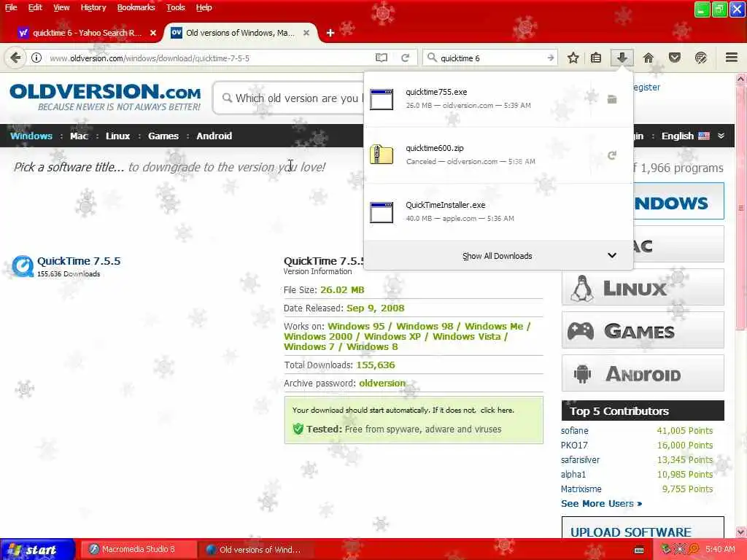747x560 pixels.
Task: Open a new tab with the plus button
Action: pyautogui.click(x=330, y=33)
